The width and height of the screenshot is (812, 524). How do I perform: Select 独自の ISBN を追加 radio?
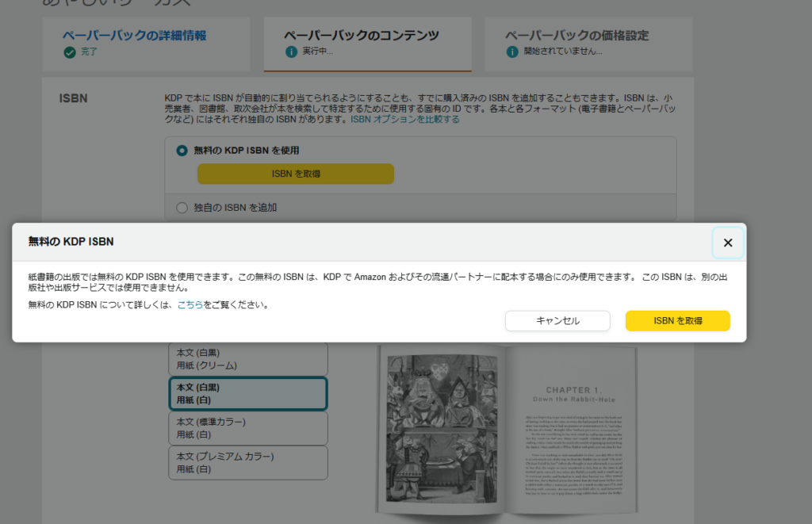tap(182, 208)
